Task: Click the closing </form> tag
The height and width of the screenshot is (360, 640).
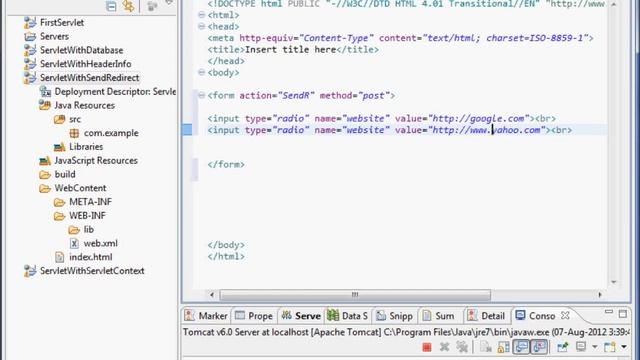Action: [226, 164]
